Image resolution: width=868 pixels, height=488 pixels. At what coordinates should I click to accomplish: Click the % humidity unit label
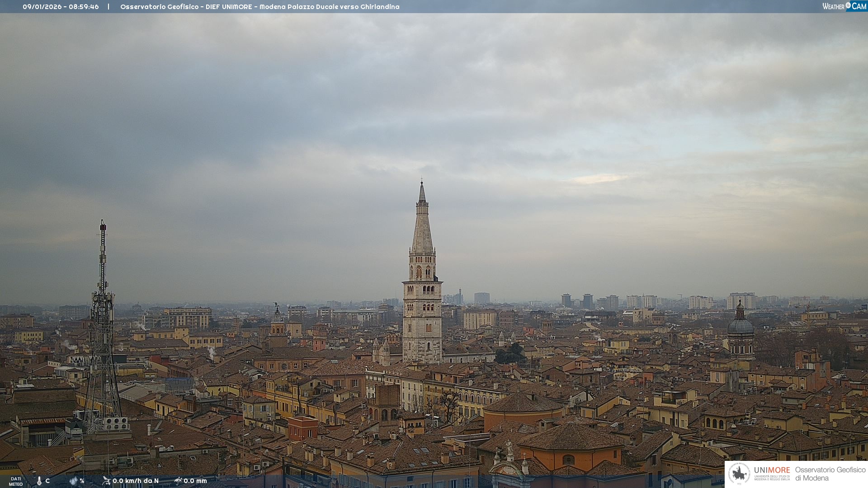[x=82, y=481]
